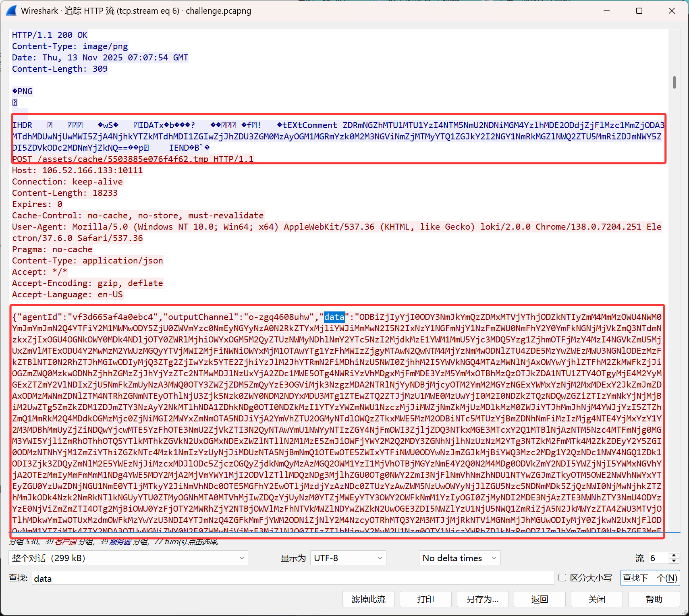The image size is (689, 616).
Task: Click the "tEXtComment" text in the PNG data
Action: (x=309, y=125)
